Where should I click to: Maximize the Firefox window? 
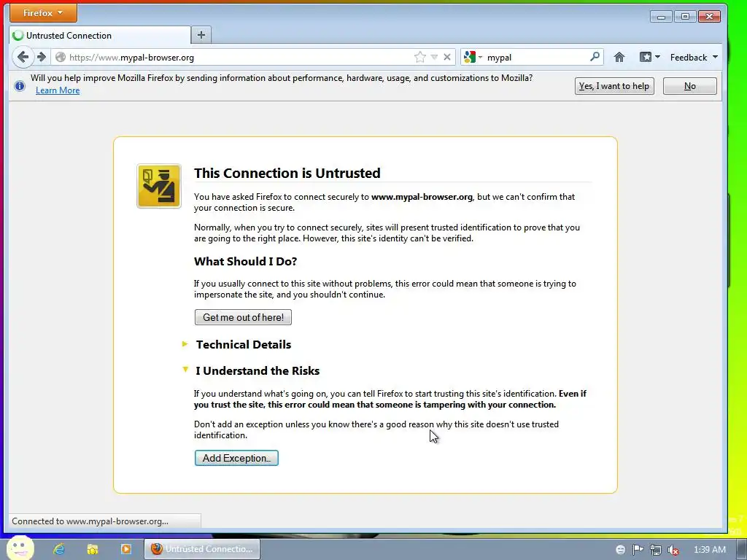(685, 17)
